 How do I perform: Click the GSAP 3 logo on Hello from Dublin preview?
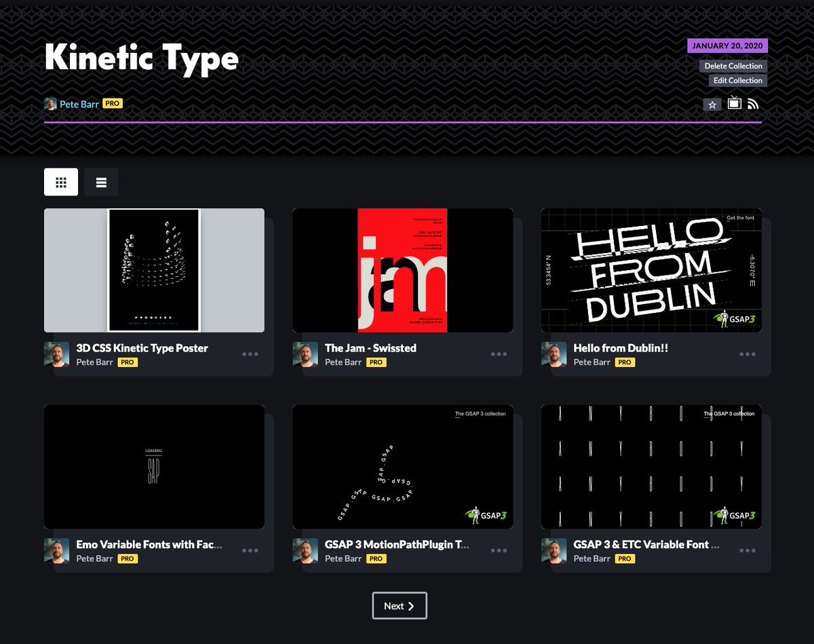click(734, 318)
